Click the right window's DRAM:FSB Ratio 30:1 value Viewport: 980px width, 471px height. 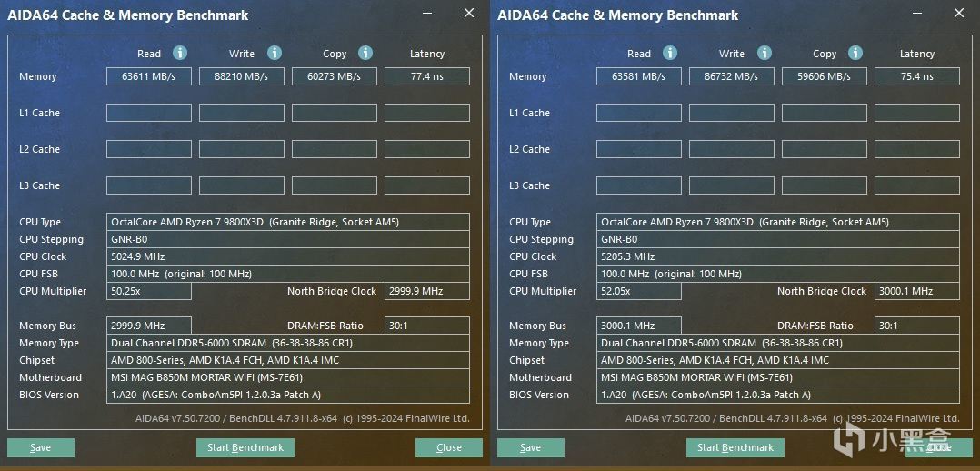pos(917,326)
